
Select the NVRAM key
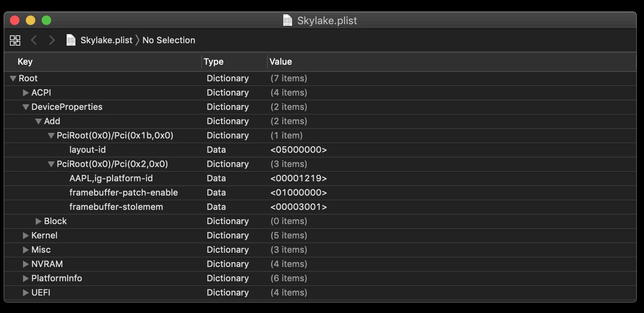click(47, 264)
